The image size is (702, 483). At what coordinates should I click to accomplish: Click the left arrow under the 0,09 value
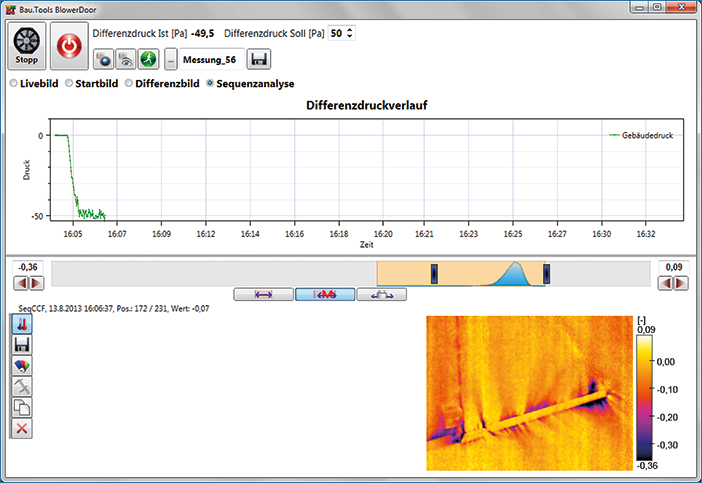665,283
